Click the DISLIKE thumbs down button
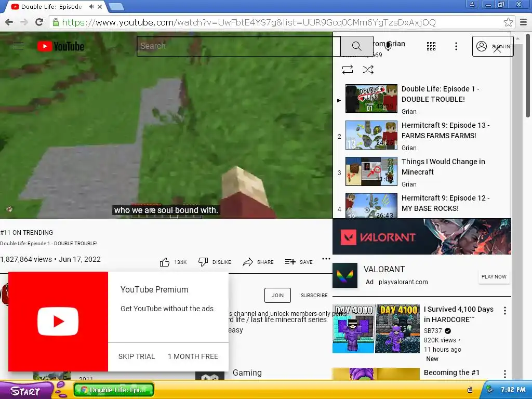 215,262
